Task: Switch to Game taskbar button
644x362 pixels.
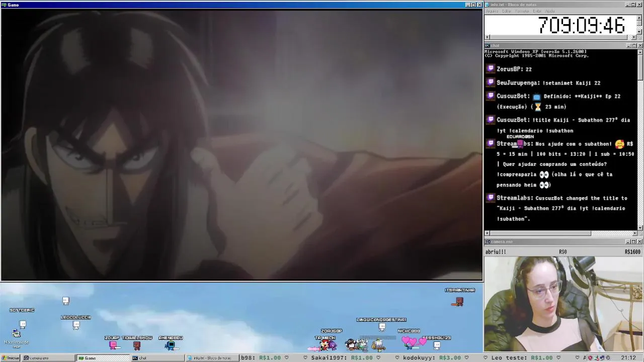Action: click(102, 358)
